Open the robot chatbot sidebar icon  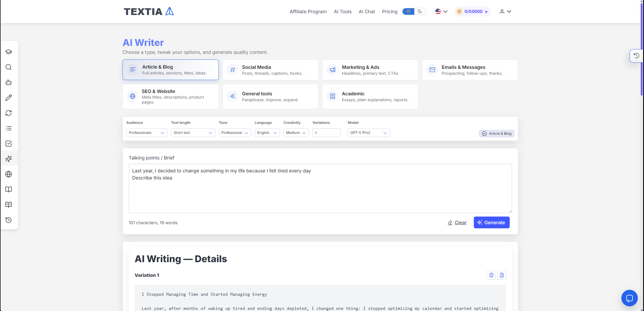(x=9, y=82)
